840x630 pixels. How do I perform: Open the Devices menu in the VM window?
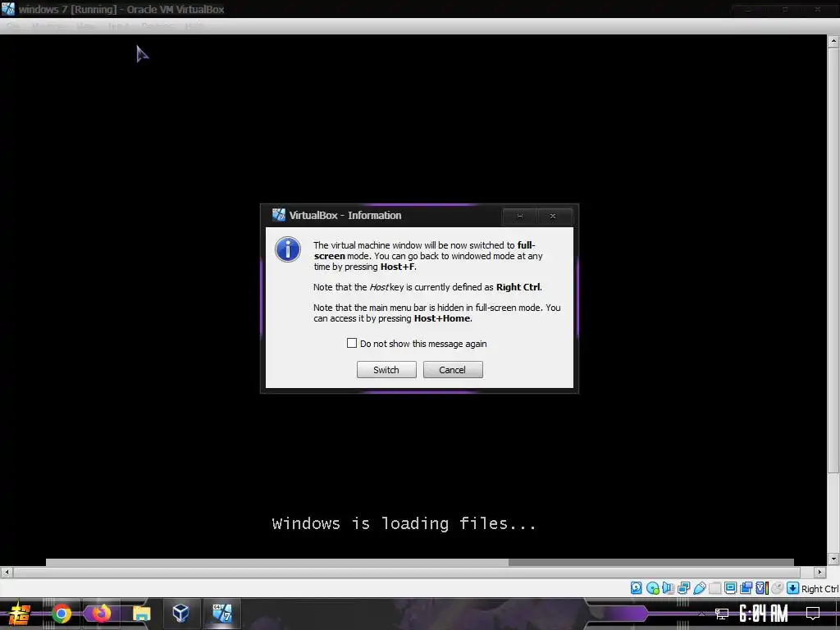tap(157, 25)
